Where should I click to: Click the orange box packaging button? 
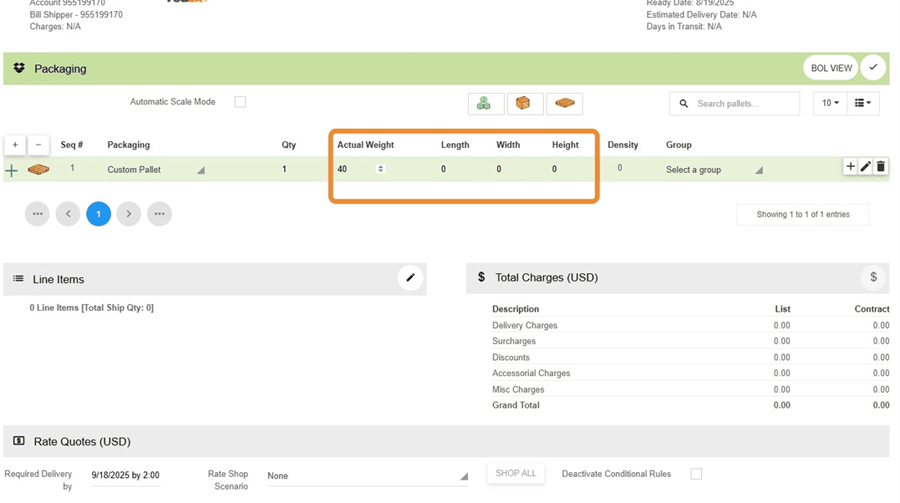pyautogui.click(x=524, y=103)
